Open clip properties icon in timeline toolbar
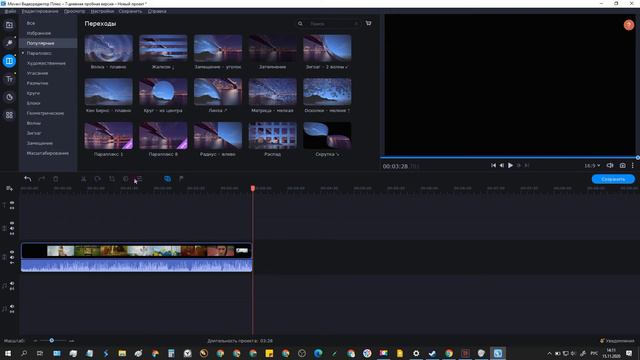The width and height of the screenshot is (640, 360). (139, 179)
